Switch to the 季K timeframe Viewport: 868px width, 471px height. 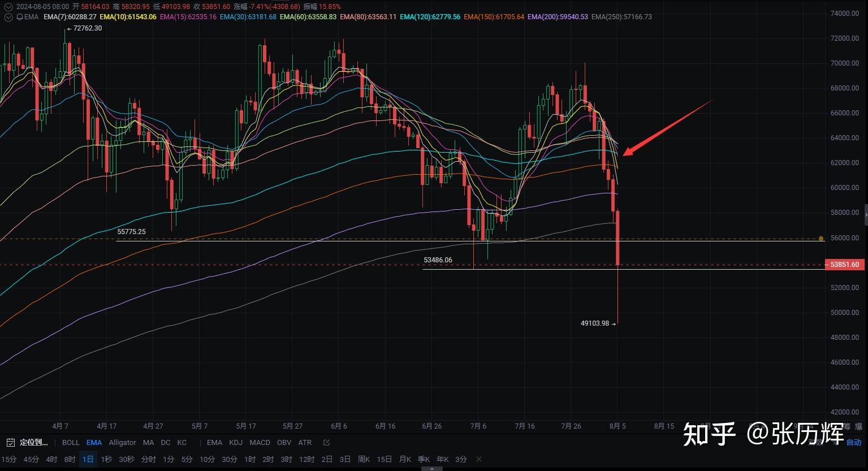pos(424,460)
